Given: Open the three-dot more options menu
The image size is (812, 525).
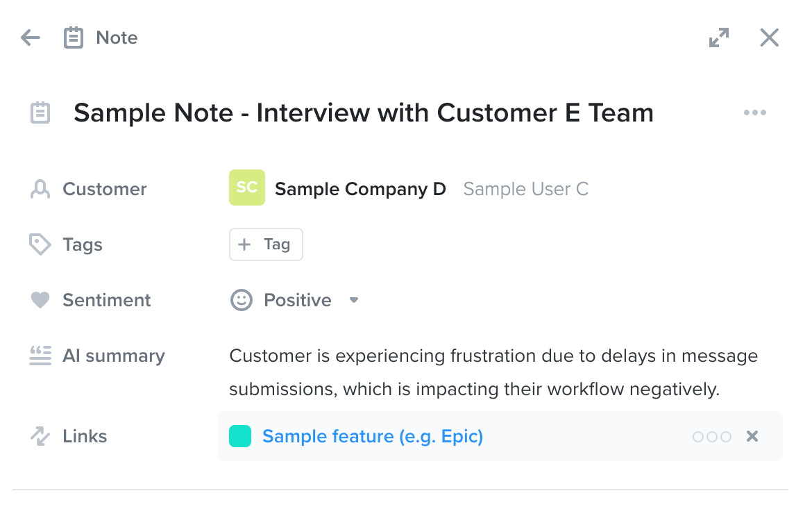Looking at the screenshot, I should click(x=755, y=112).
